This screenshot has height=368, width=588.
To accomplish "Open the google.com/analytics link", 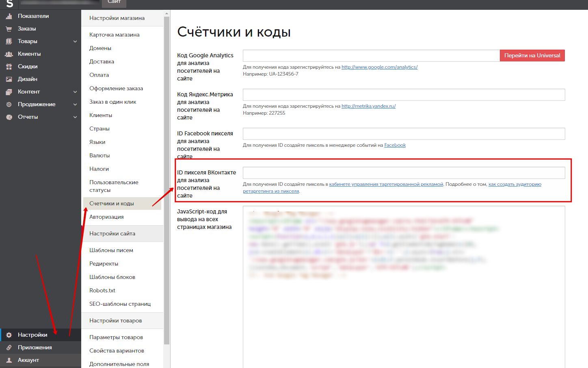I will tap(379, 67).
